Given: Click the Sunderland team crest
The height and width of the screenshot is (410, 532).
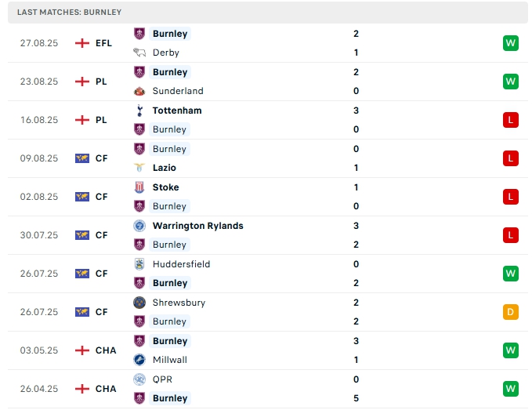Looking at the screenshot, I should click(x=139, y=91).
